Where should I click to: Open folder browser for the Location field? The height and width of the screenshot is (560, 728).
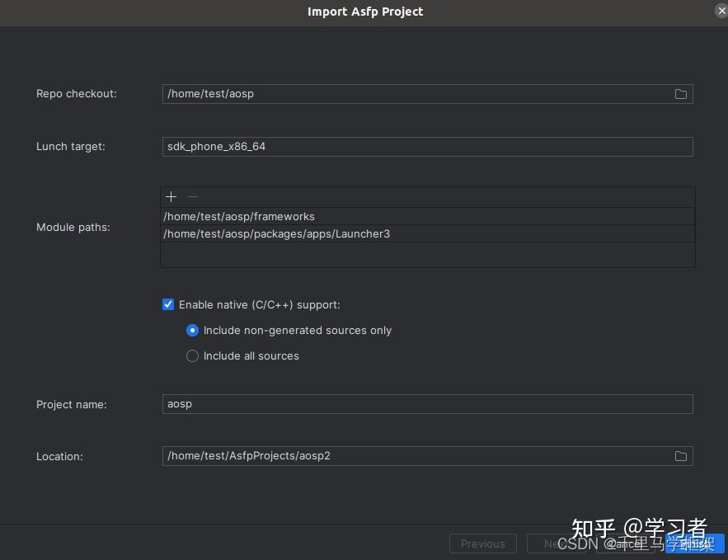680,455
